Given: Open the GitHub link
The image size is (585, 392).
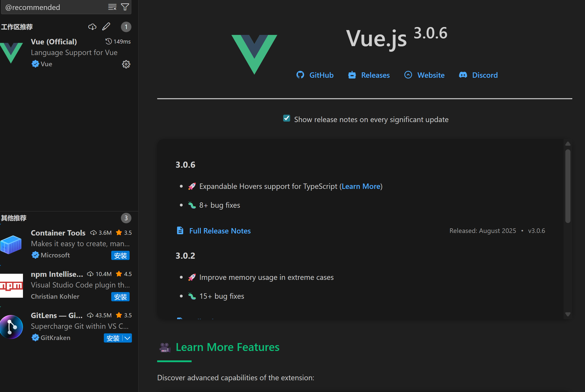Looking at the screenshot, I should coord(315,75).
